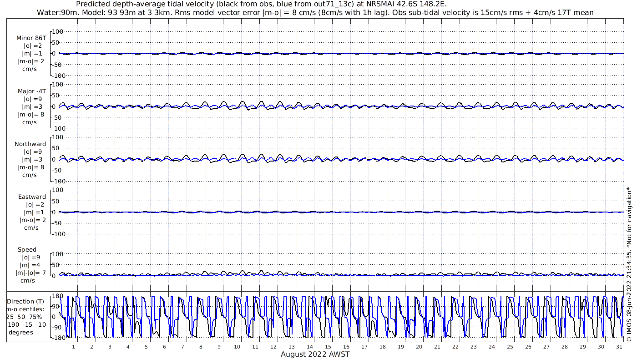The width and height of the screenshot is (637, 364).
Task: Click '|m-o|= 8' under Northward
Action: 31,167
